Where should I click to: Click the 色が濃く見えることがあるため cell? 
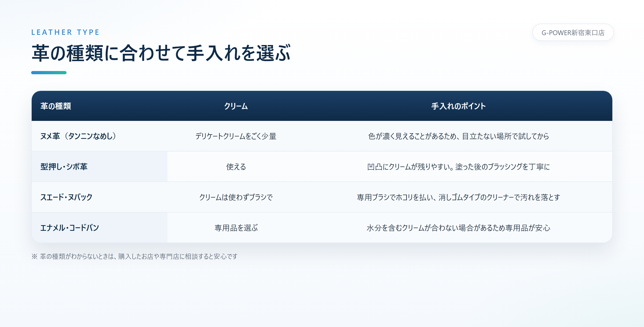pos(458,136)
